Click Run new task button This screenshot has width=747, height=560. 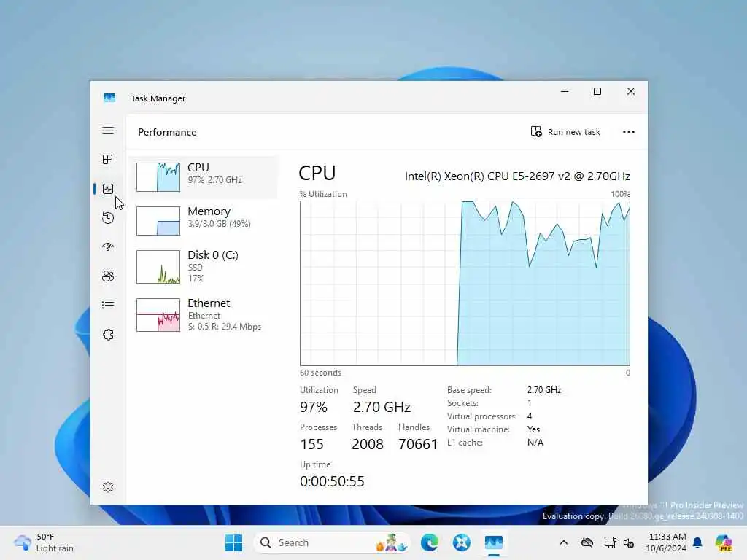pos(565,132)
